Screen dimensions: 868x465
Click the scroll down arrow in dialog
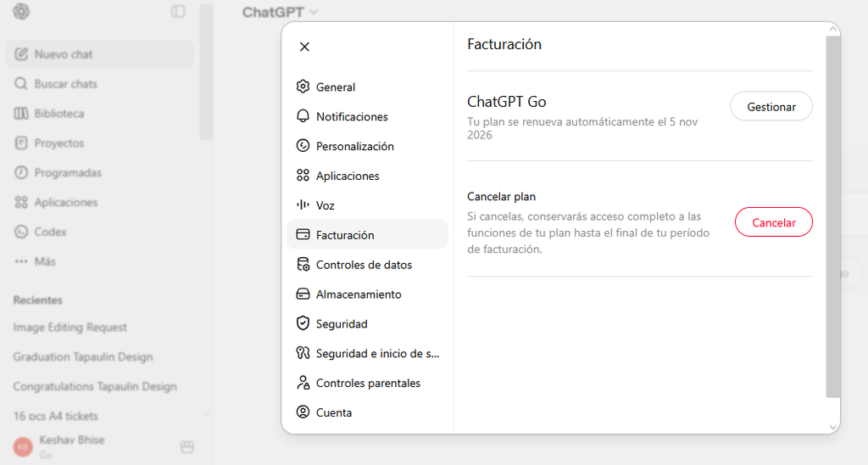832,427
